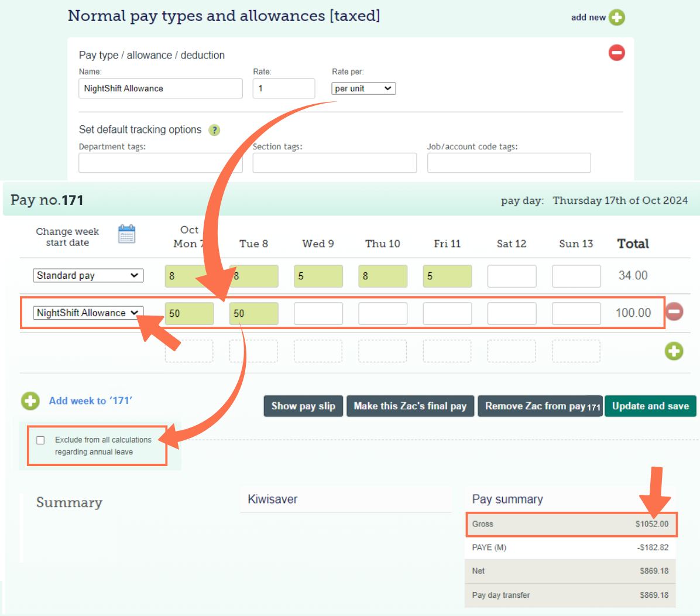
Task: Click the green plus beside Add week link
Action: click(x=30, y=401)
